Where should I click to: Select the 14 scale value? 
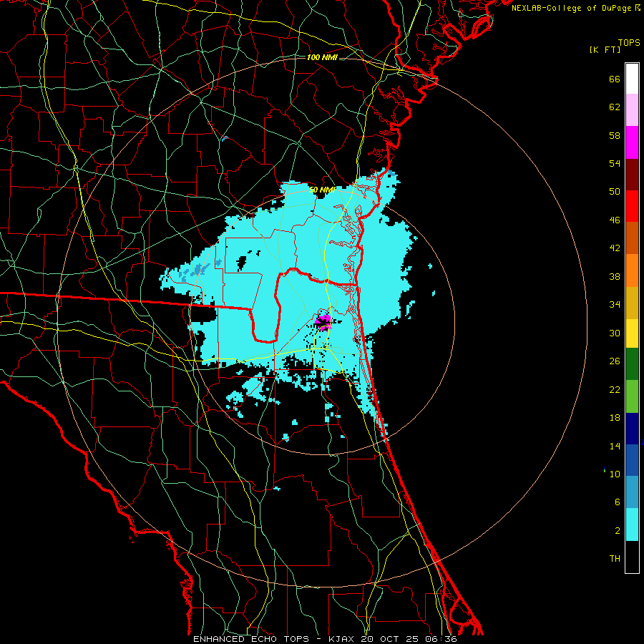pos(615,446)
